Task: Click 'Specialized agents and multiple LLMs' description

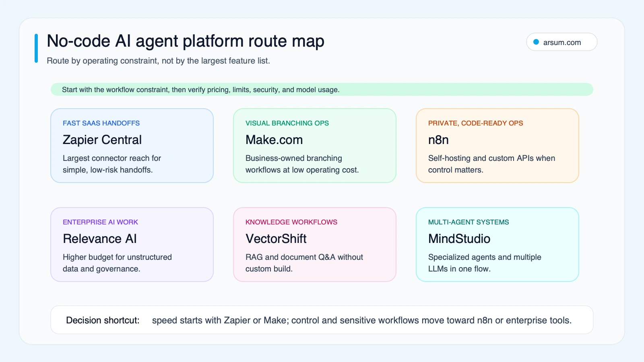Action: (485, 263)
